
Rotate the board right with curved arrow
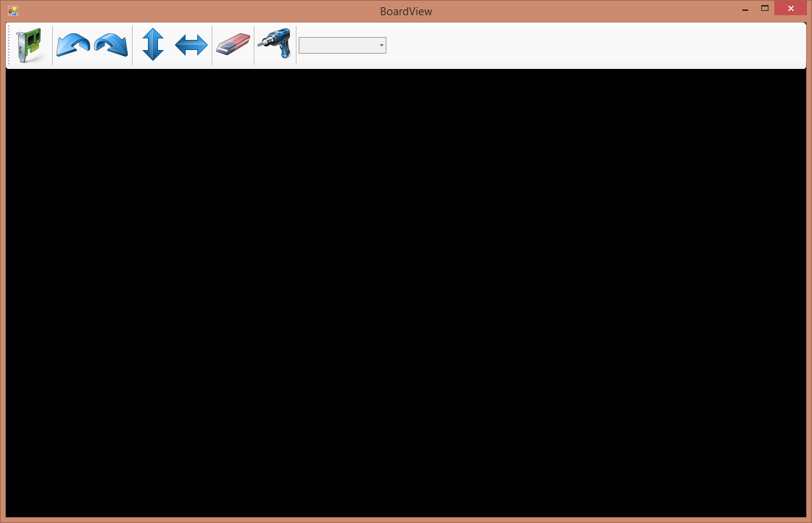click(x=111, y=45)
